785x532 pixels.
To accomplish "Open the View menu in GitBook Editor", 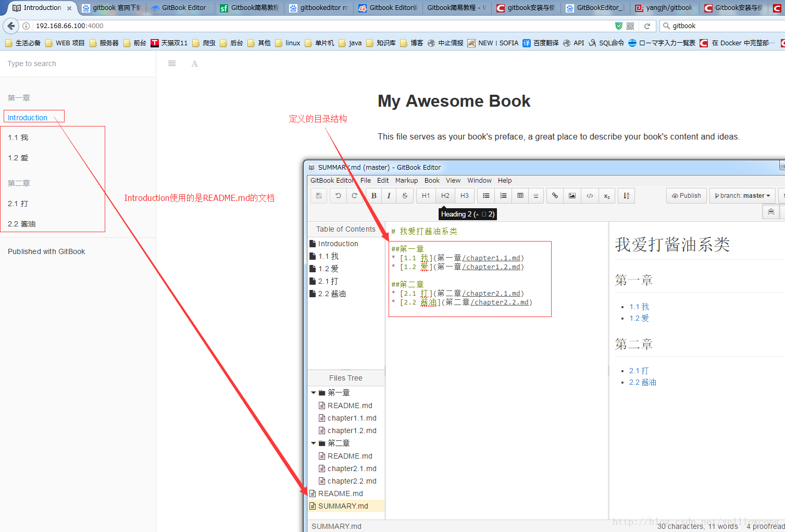I will click(453, 181).
